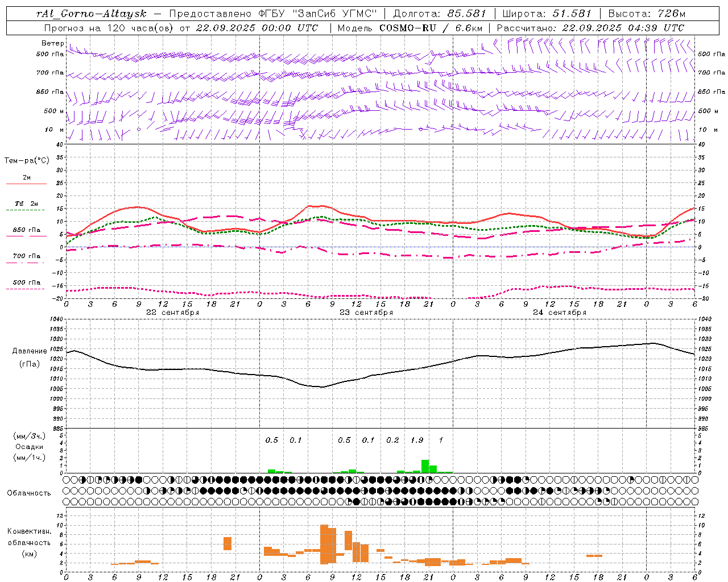Click the 0.2 precipitation amount value
The image size is (728, 582).
[392, 440]
